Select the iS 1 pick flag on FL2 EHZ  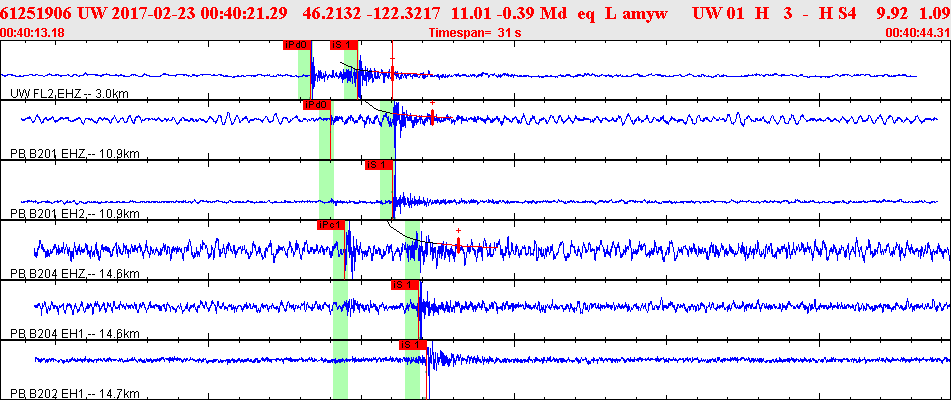pyautogui.click(x=344, y=45)
